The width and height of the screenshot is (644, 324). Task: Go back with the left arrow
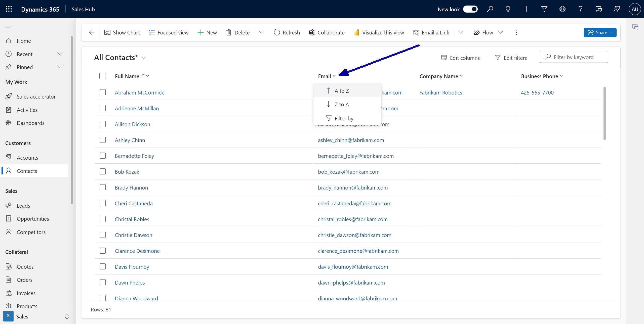pyautogui.click(x=92, y=32)
